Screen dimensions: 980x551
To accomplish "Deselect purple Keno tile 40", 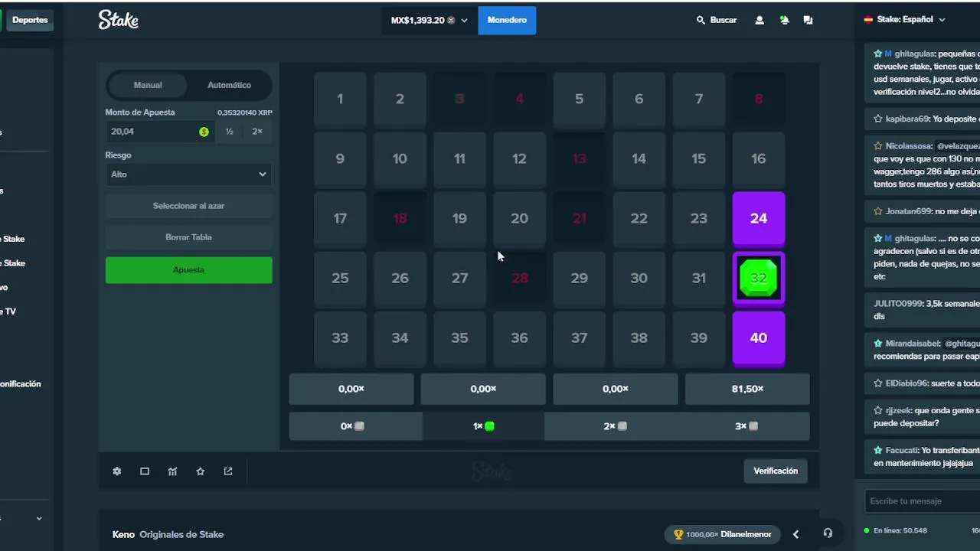I will [x=759, y=337].
